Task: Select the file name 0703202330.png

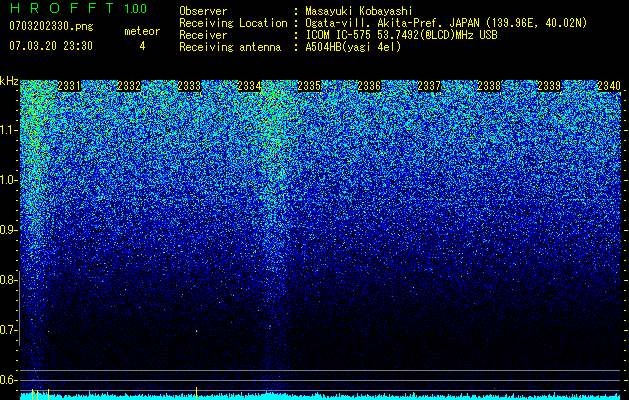Action: tap(51, 27)
